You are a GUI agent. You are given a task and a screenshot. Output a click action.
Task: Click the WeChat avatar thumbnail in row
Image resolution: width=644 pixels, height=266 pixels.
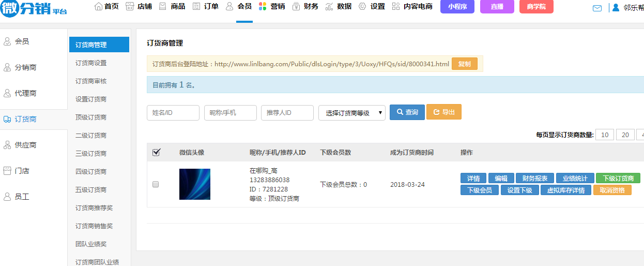click(194, 184)
